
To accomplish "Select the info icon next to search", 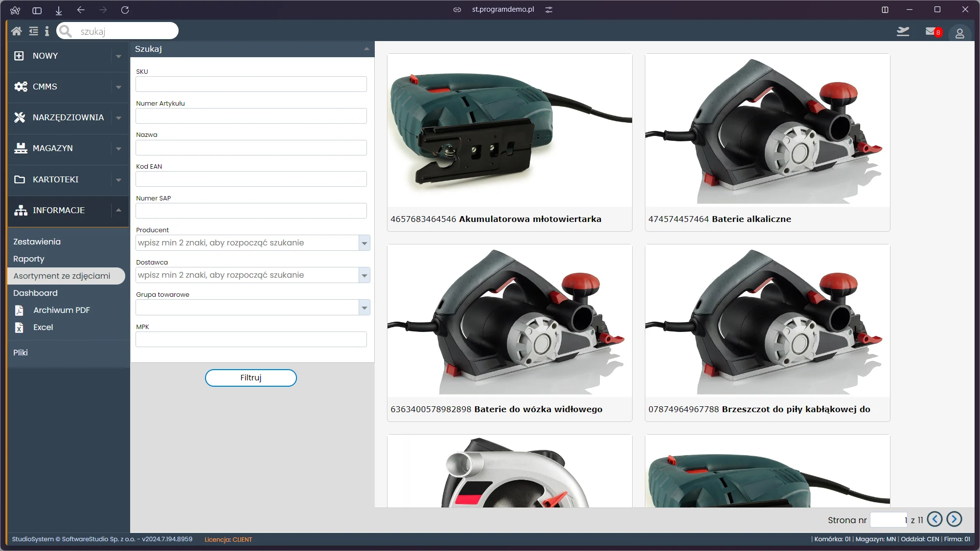I will (x=47, y=31).
